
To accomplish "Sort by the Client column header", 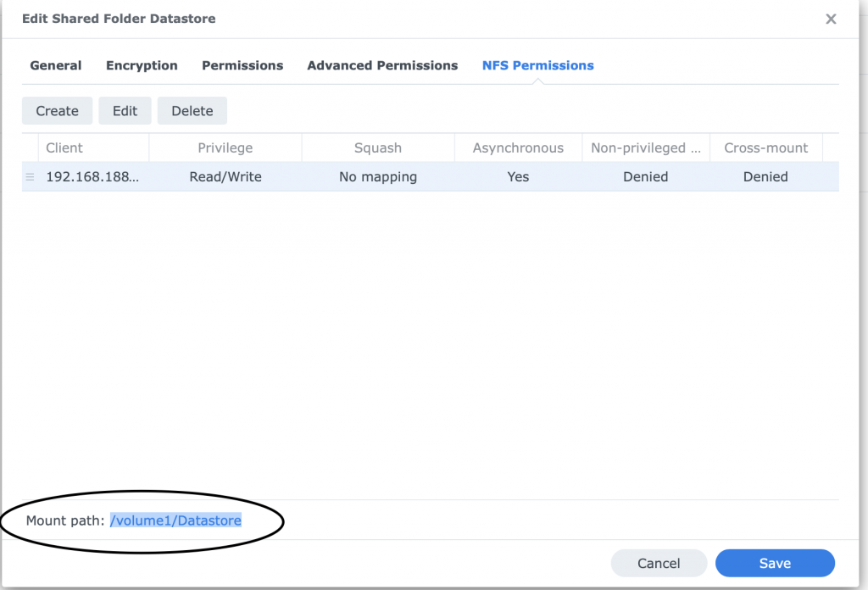I will (64, 147).
